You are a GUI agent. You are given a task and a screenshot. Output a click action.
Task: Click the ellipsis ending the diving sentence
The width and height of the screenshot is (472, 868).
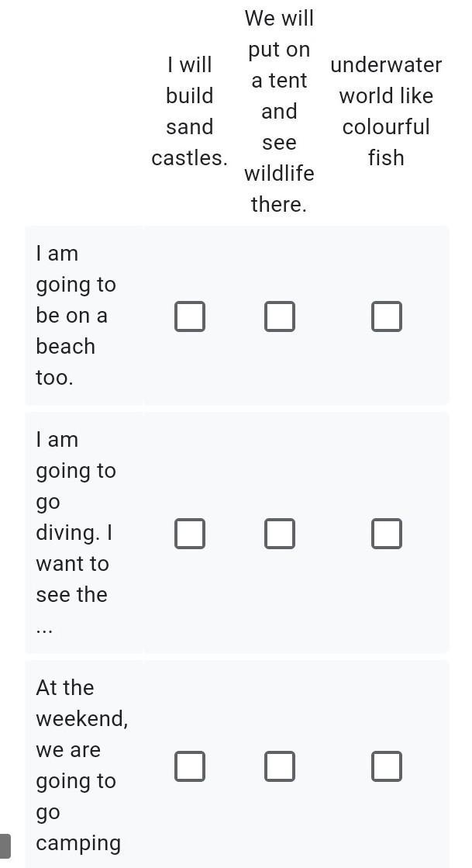44,627
